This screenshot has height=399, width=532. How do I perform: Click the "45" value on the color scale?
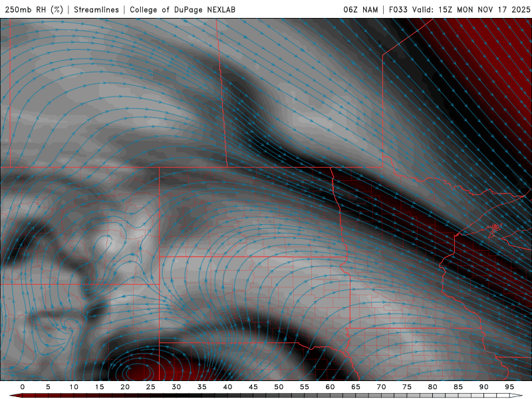pyautogui.click(x=253, y=387)
